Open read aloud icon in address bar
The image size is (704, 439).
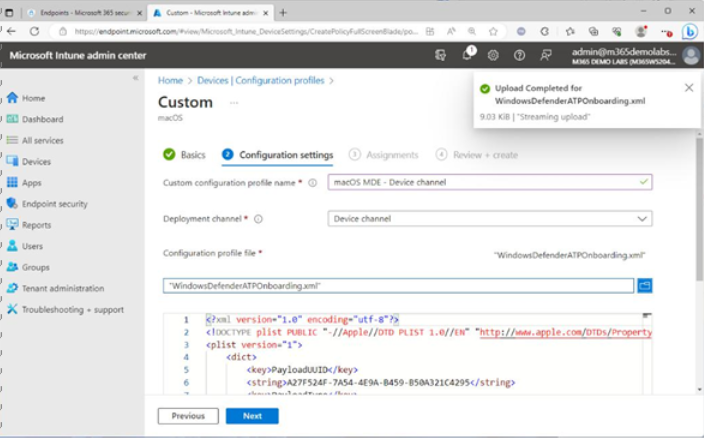451,31
